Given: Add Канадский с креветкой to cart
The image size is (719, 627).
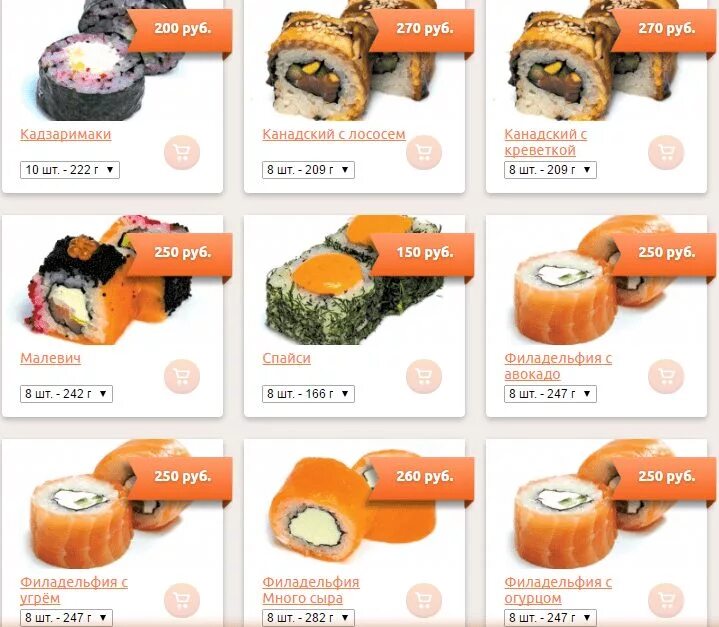Looking at the screenshot, I should pos(666,152).
